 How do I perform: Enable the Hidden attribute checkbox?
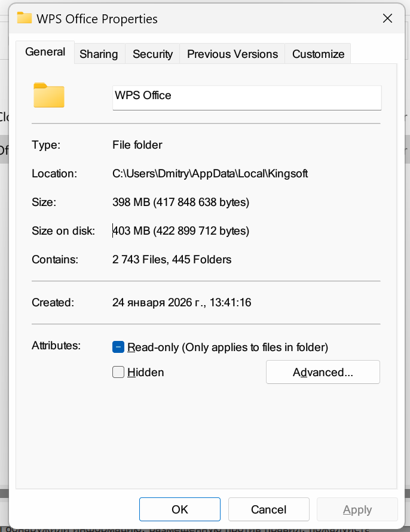tap(118, 372)
